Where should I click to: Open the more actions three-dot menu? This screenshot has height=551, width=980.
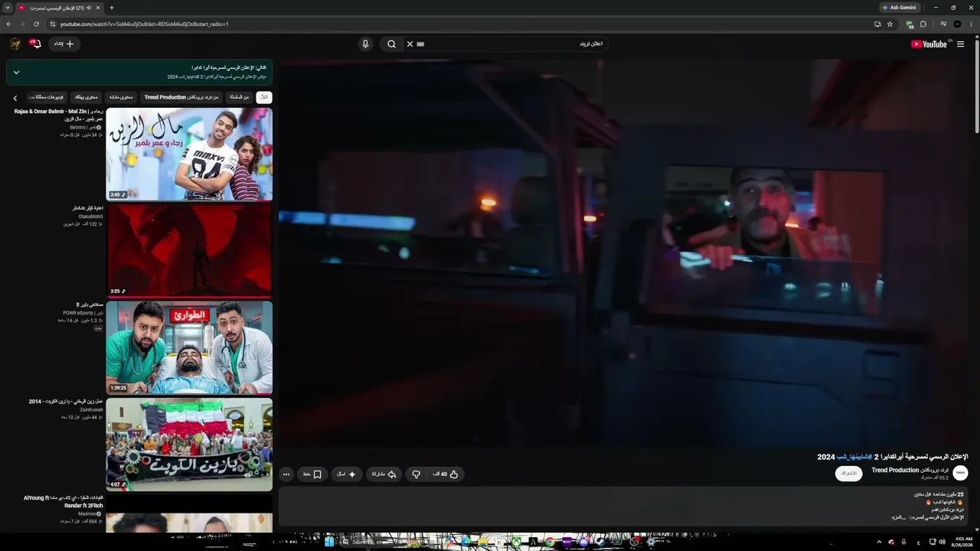286,474
